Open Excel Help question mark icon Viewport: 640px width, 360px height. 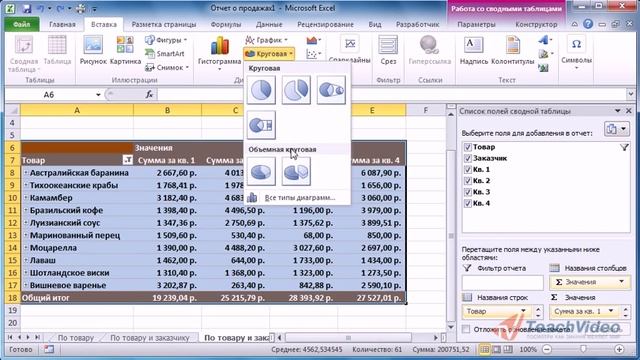[588, 24]
